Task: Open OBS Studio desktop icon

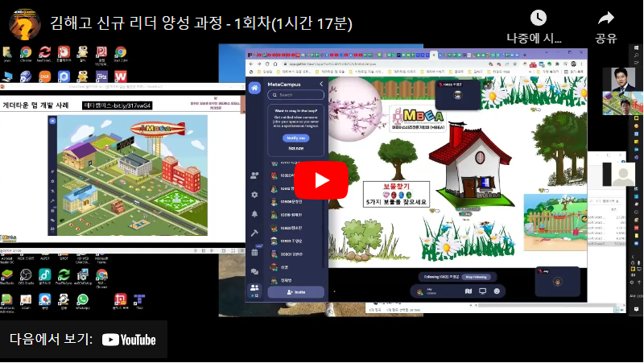Action: [26, 276]
